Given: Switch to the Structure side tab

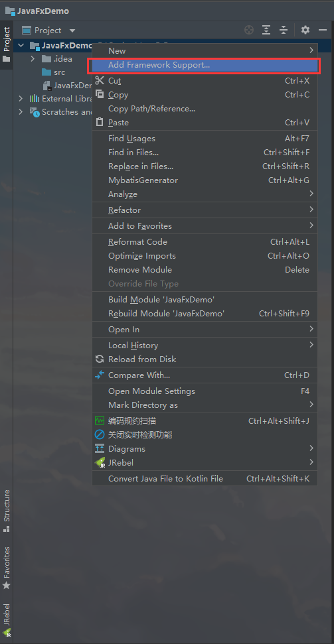Looking at the screenshot, I should click(7, 511).
